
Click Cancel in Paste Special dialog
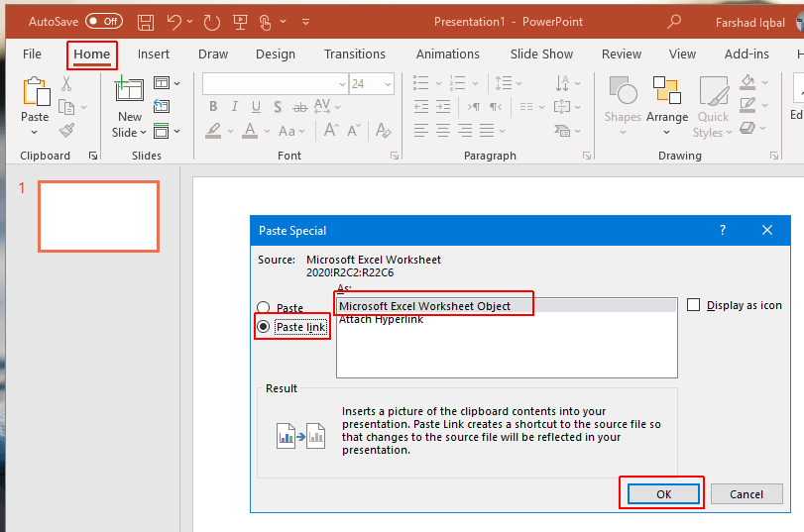click(x=747, y=494)
